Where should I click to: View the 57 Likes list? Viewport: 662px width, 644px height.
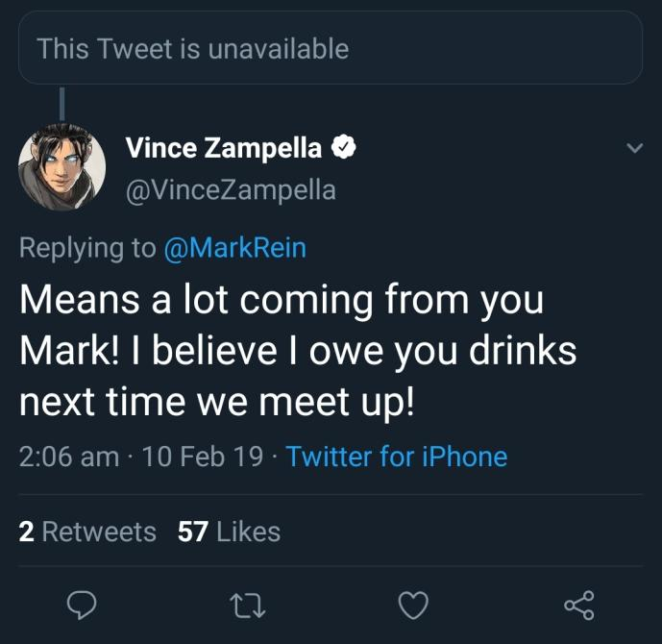(229, 532)
